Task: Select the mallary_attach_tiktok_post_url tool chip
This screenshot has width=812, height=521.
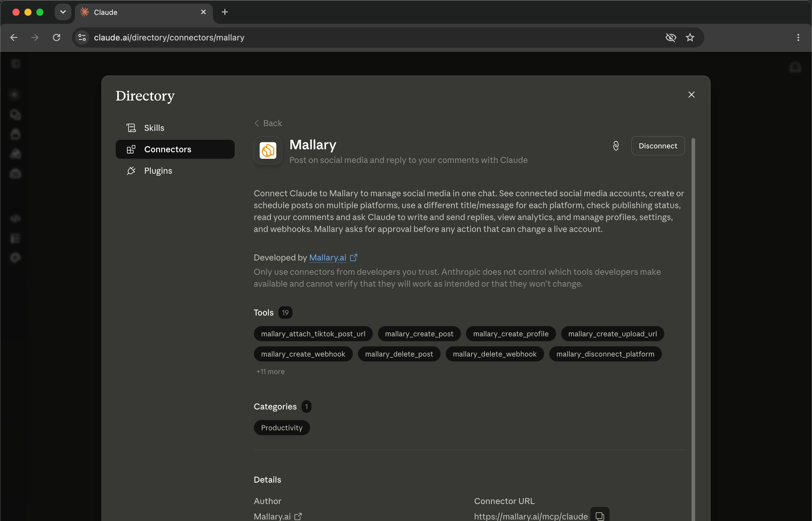Action: (x=313, y=334)
